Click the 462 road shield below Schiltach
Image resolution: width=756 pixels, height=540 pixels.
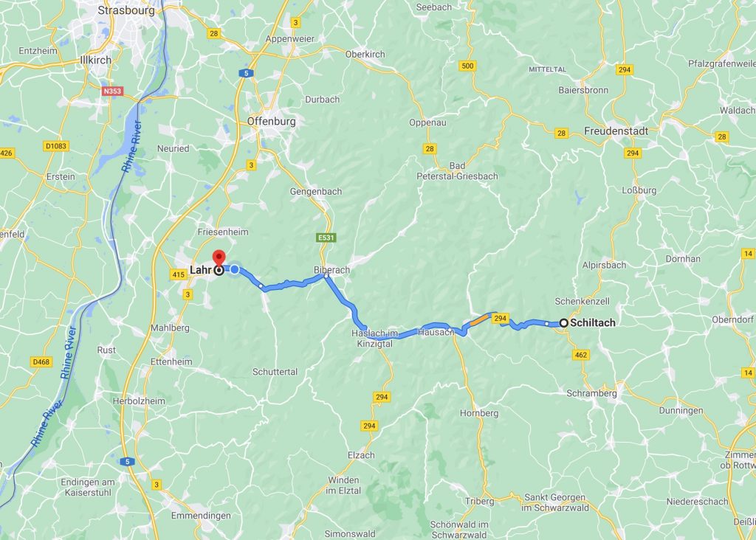(x=581, y=355)
